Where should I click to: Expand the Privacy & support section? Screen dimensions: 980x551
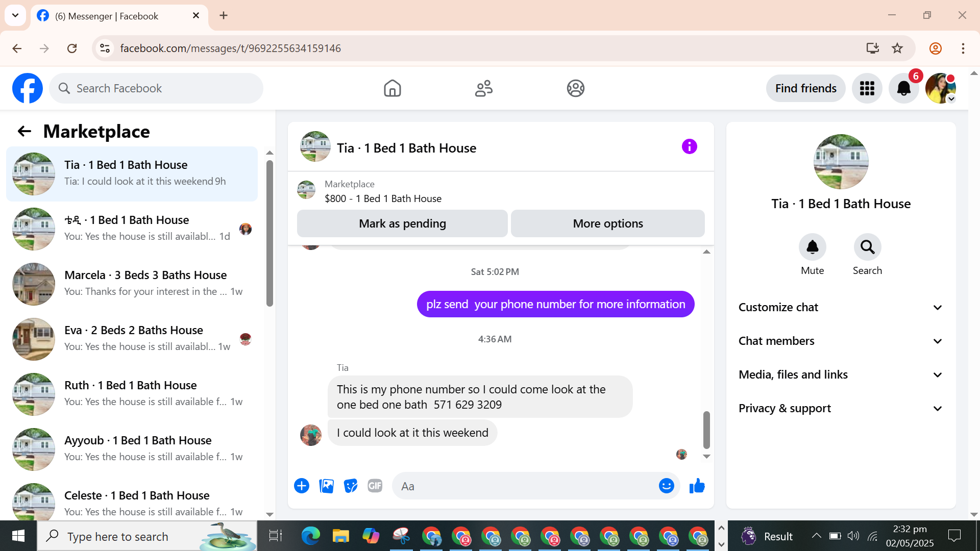click(840, 408)
